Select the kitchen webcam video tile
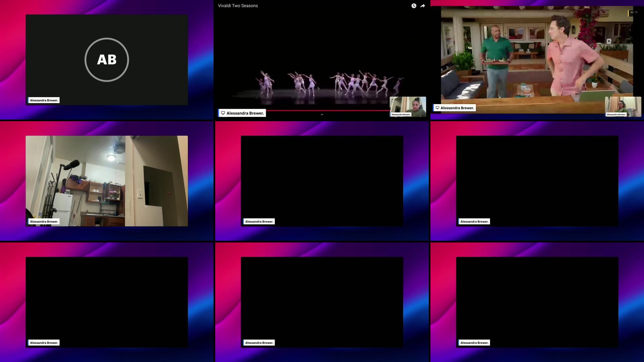Viewport: 644px width, 362px height. click(x=107, y=181)
